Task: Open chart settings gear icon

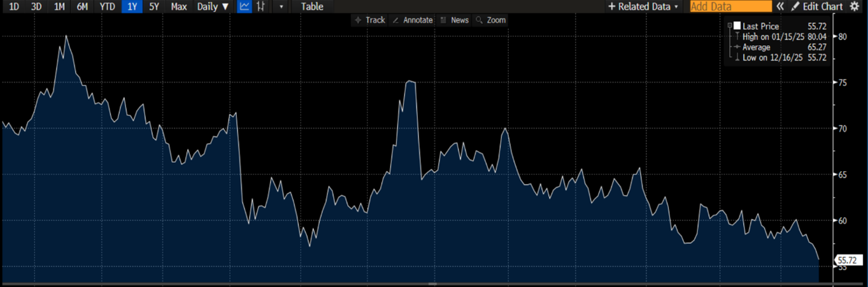Action: coord(855,6)
